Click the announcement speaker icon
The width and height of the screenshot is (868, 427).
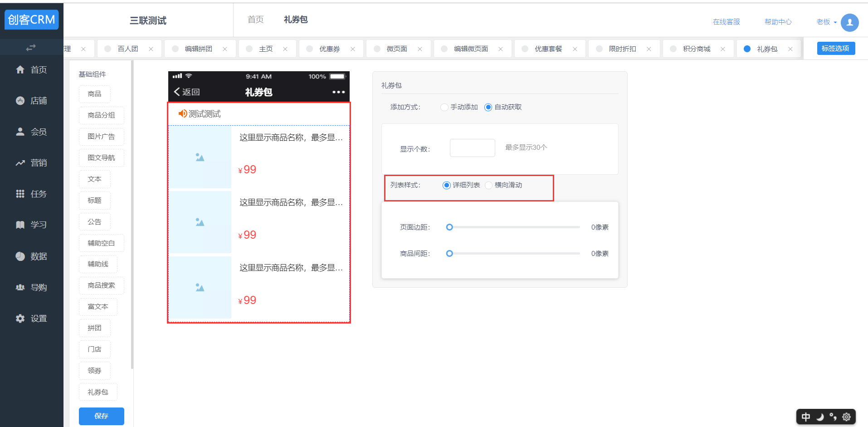point(183,113)
